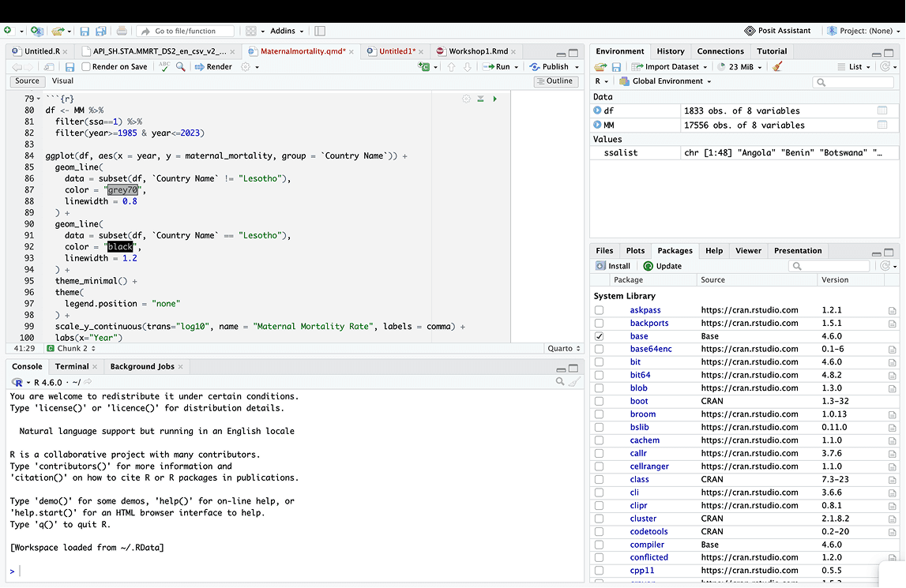This screenshot has height=588, width=906.
Task: Open the Help tab
Action: [713, 251]
